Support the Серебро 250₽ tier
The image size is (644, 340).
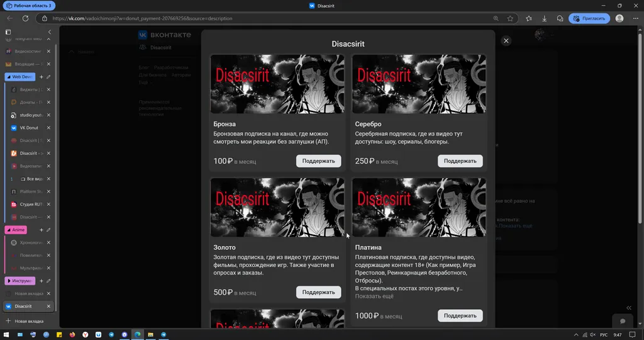[x=460, y=161]
